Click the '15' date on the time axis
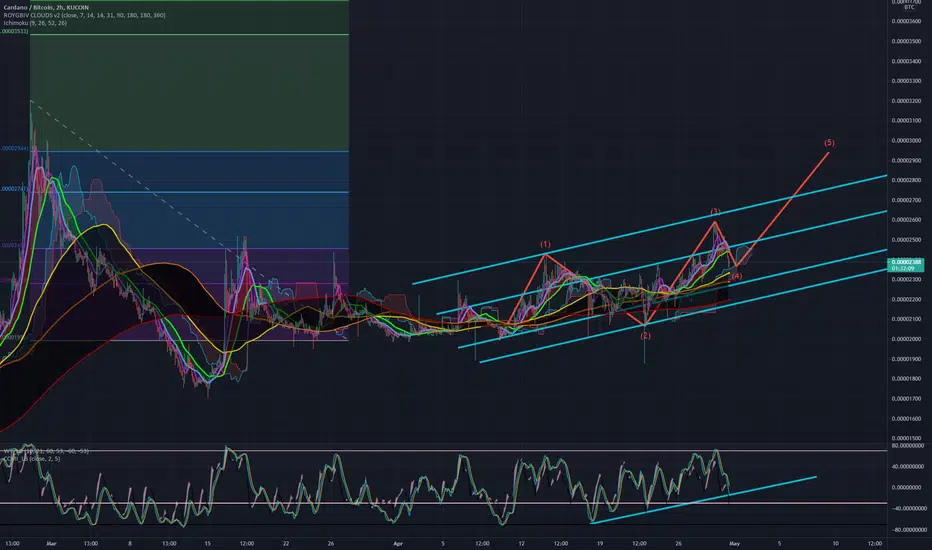The image size is (932, 550). (x=207, y=543)
